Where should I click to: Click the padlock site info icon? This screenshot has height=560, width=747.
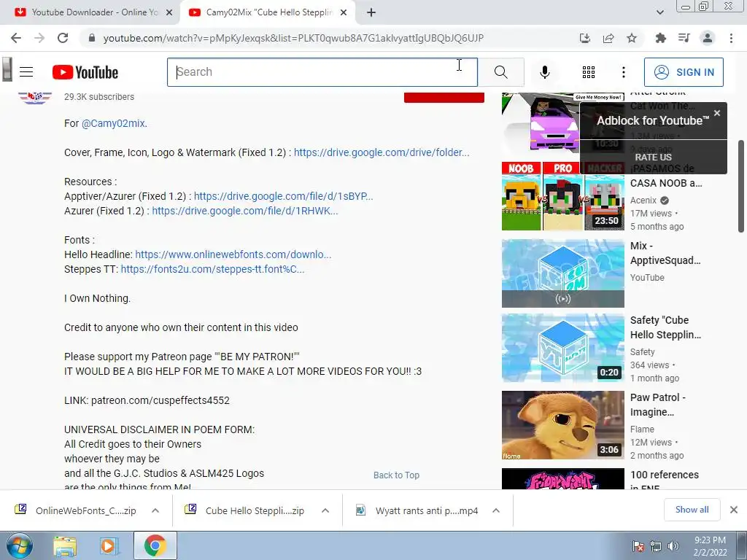[x=92, y=38]
